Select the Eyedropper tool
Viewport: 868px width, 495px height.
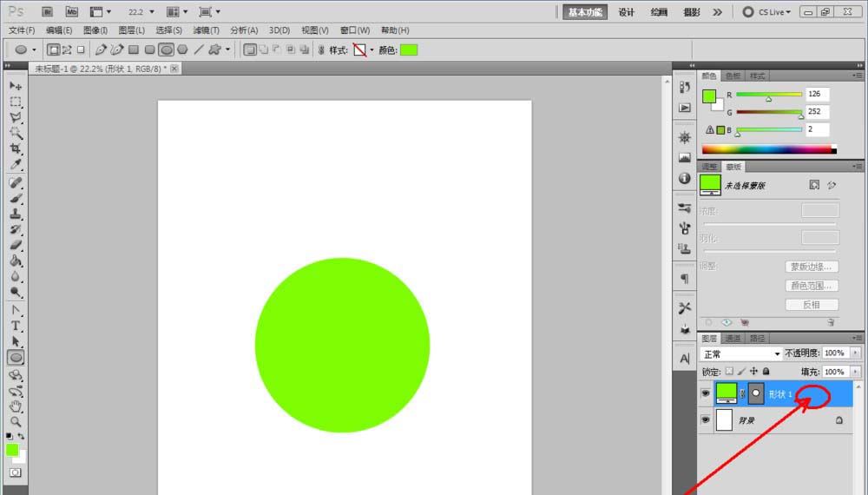click(x=16, y=164)
